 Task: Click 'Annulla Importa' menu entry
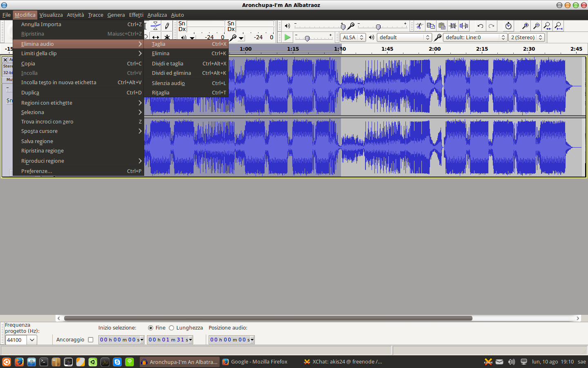78,25
